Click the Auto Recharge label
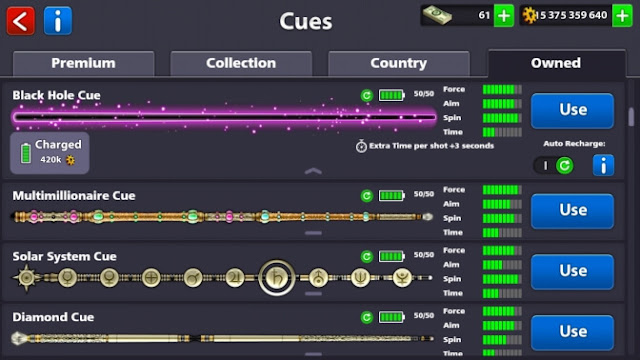This screenshot has height=360, width=640. [574, 144]
